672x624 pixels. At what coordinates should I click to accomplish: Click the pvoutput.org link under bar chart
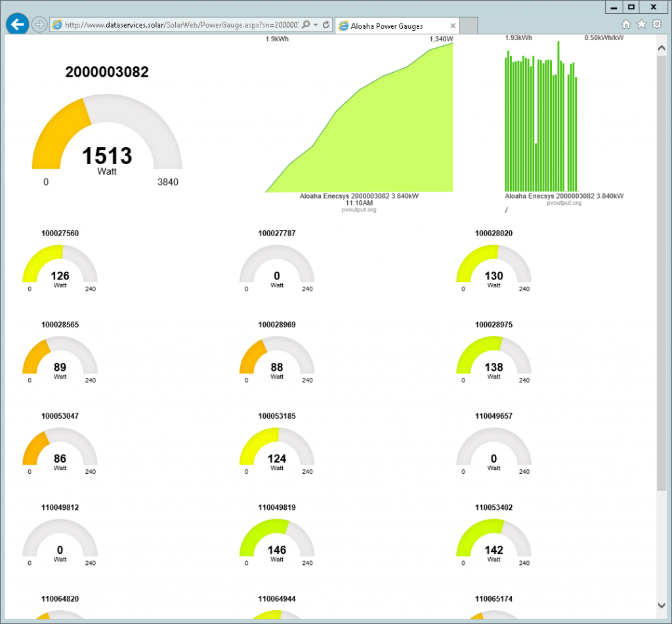(564, 203)
